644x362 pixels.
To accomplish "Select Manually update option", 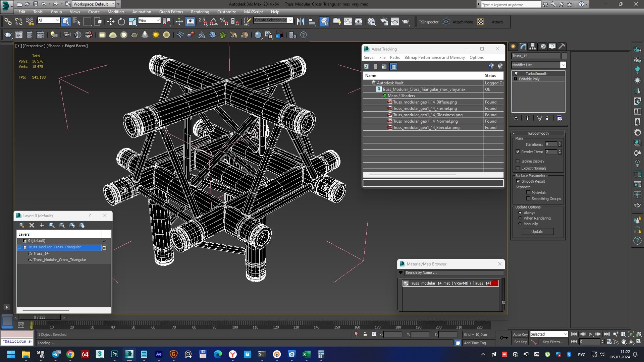I will (520, 224).
